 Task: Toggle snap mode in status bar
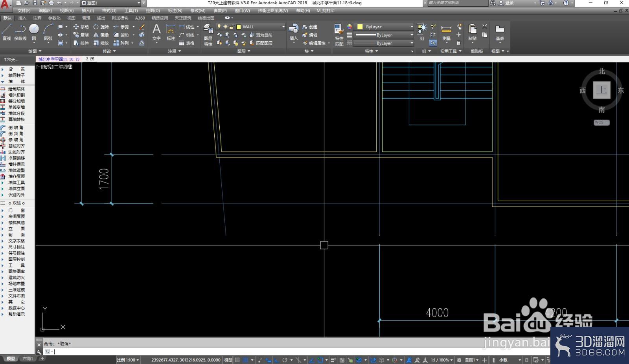[x=245, y=360]
